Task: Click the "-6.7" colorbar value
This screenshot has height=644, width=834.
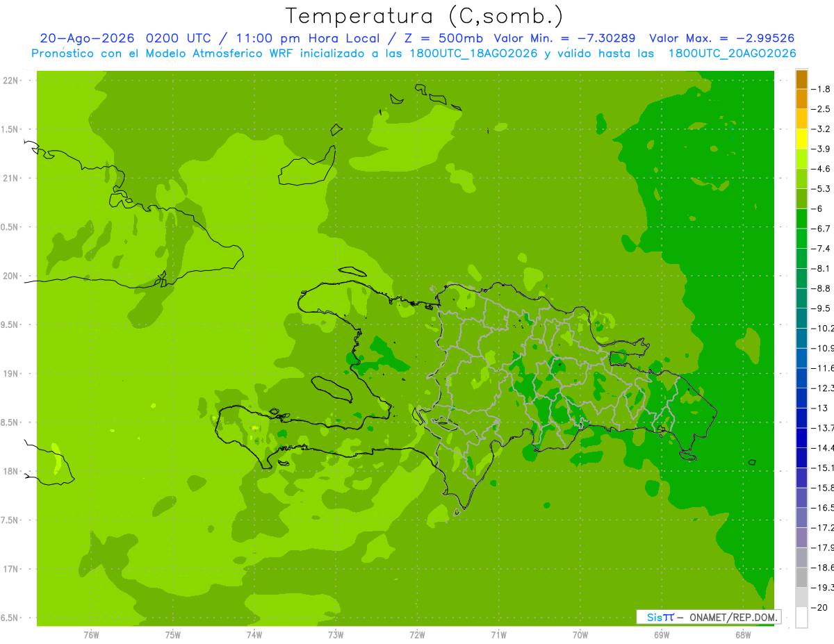Action: coord(821,229)
